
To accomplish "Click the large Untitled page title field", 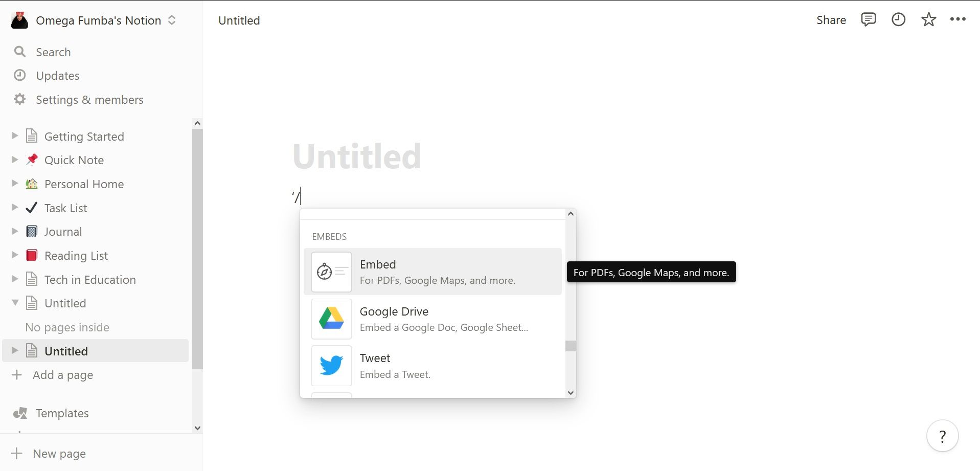I will point(357,156).
